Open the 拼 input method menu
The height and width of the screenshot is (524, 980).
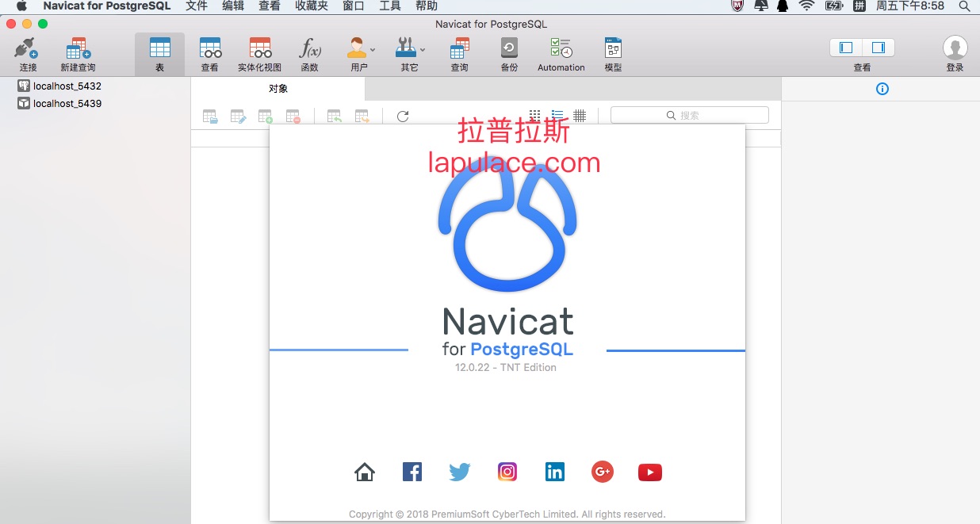pyautogui.click(x=859, y=6)
